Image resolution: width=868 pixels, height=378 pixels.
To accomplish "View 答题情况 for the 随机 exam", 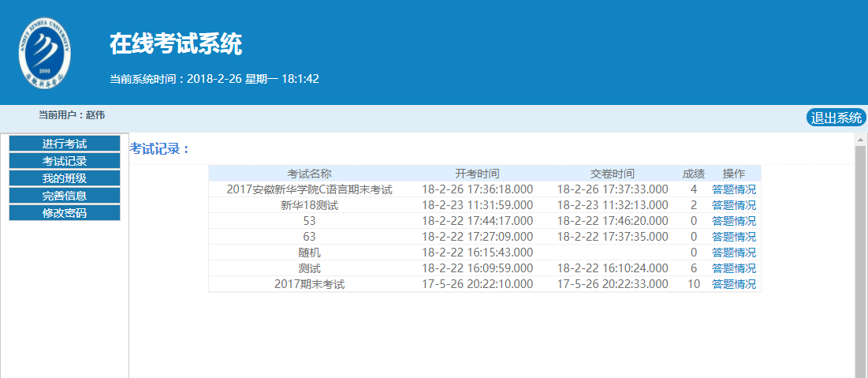I will coord(733,253).
